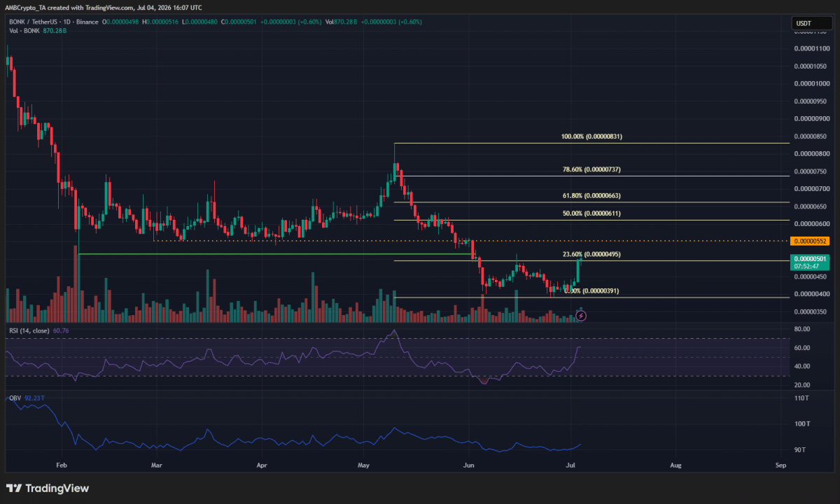Click the 23.60% (0.00000495) Fibonacci label

click(591, 254)
